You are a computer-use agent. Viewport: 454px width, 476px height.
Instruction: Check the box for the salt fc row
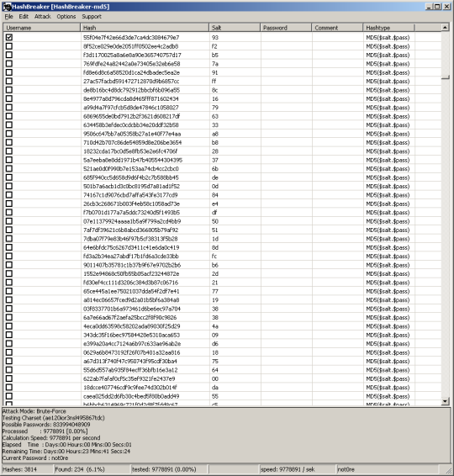[9, 256]
